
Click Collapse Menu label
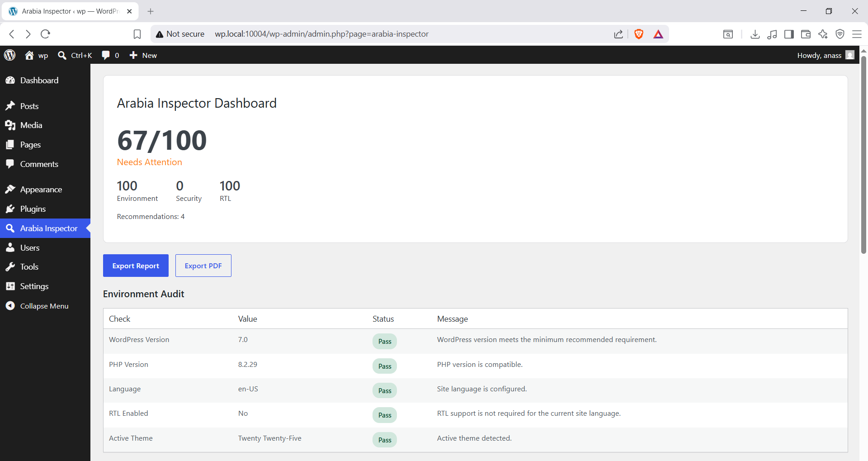pos(44,306)
